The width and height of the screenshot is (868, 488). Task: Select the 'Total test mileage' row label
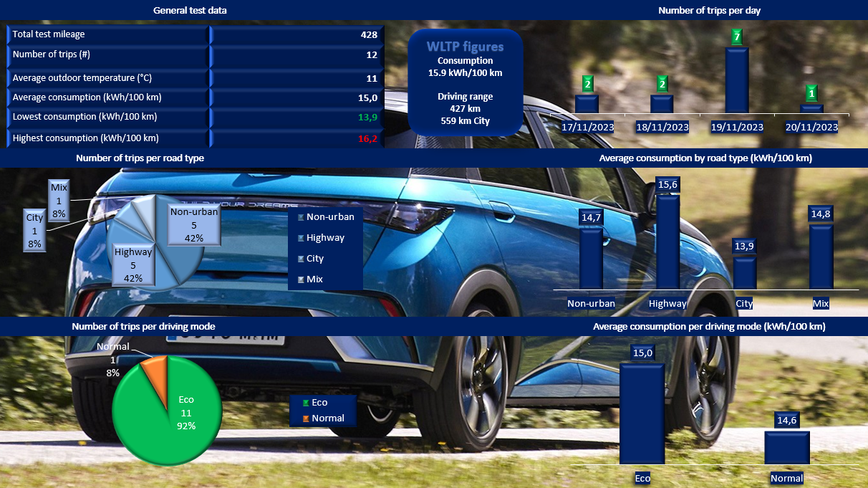click(x=49, y=34)
